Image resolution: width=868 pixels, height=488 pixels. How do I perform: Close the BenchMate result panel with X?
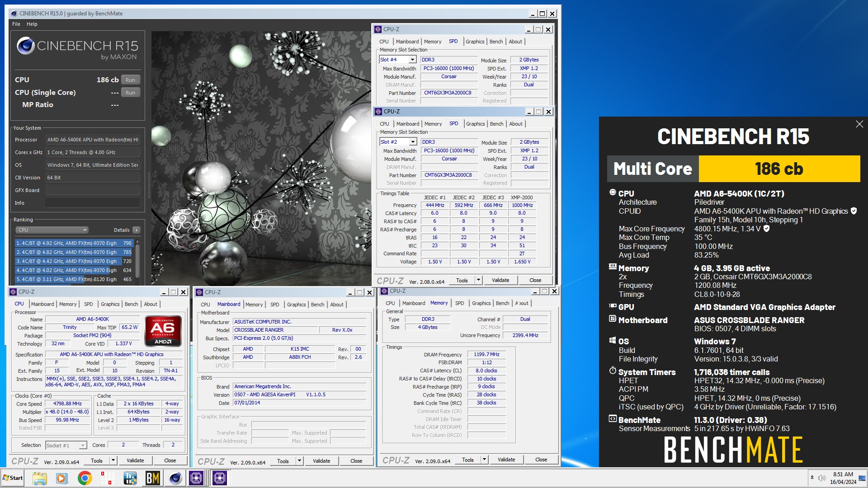pyautogui.click(x=859, y=124)
